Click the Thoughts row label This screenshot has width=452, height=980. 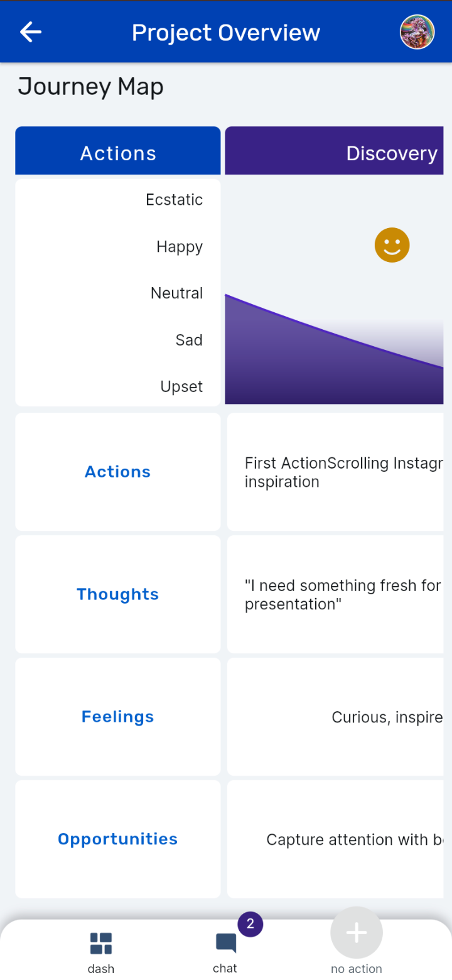[x=118, y=594]
